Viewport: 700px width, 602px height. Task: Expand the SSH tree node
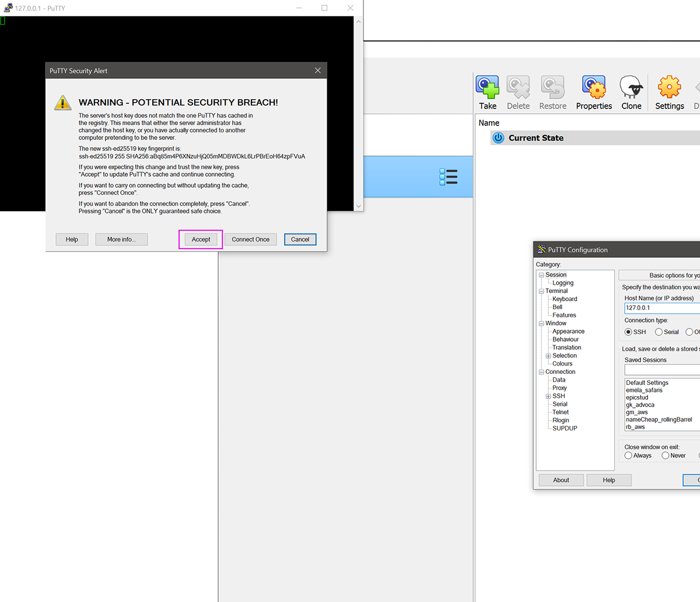[x=548, y=396]
